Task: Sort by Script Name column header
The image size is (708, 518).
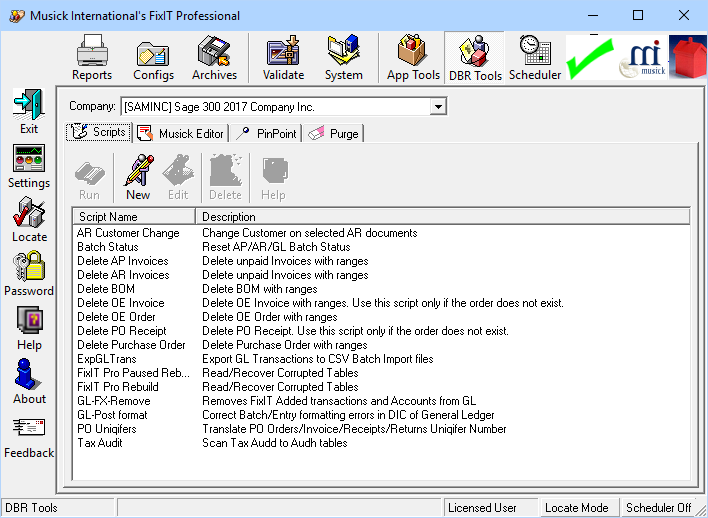Action: click(134, 217)
